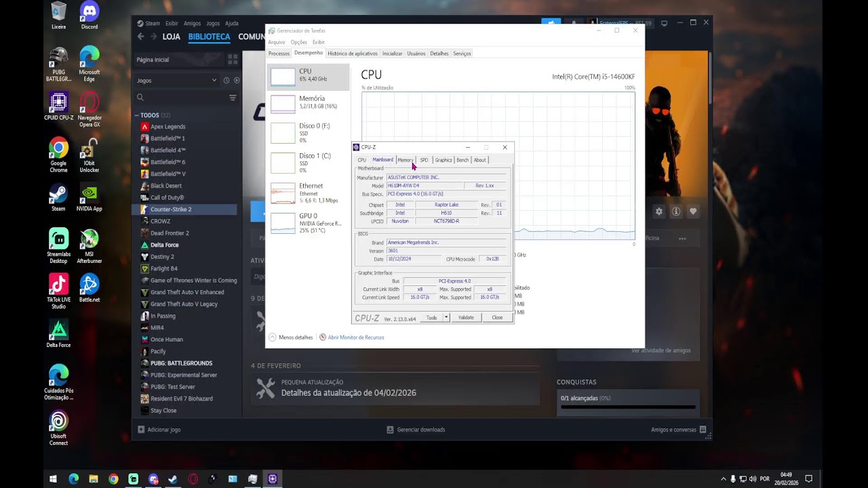Open the Windows Start button

[x=53, y=479]
